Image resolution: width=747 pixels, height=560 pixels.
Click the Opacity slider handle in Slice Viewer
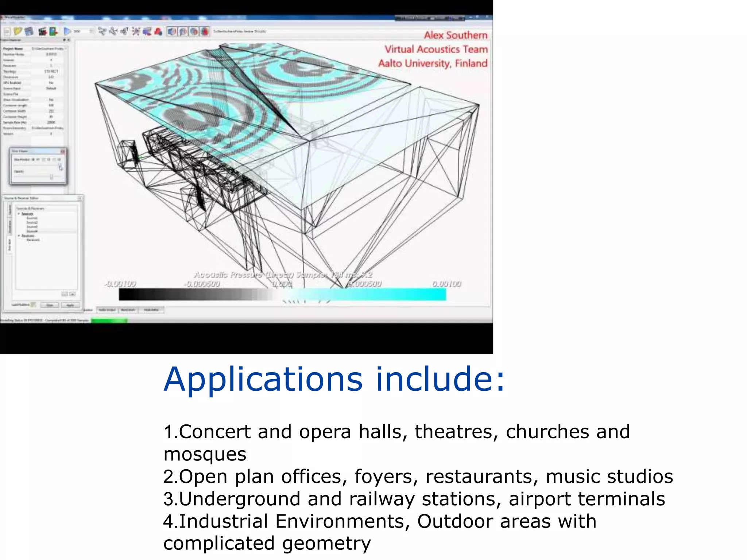(x=51, y=177)
